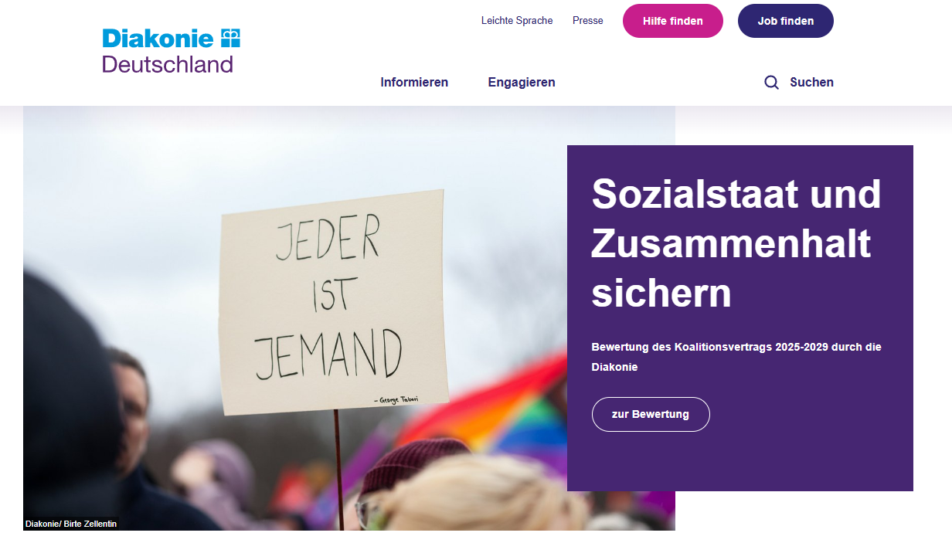The height and width of the screenshot is (560, 952).
Task: Click the George Tabori signature on the sign
Action: coord(399,400)
